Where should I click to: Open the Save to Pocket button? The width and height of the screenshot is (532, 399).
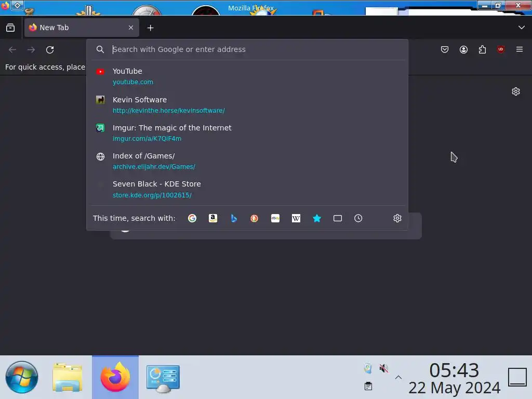pyautogui.click(x=445, y=49)
